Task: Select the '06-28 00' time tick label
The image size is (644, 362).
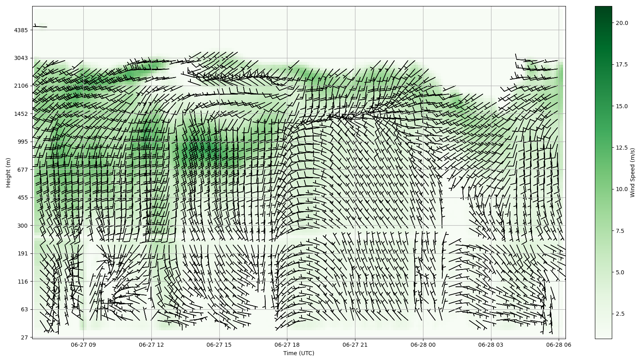Action: [423, 345]
